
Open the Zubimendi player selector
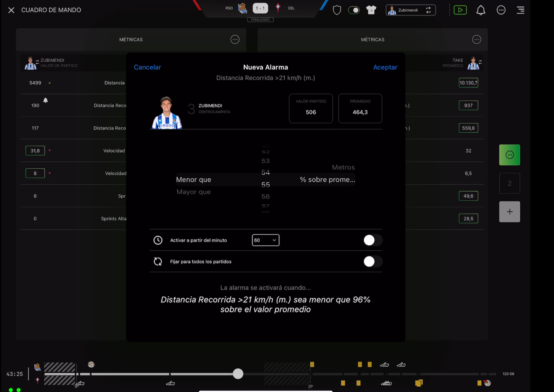[x=411, y=10]
